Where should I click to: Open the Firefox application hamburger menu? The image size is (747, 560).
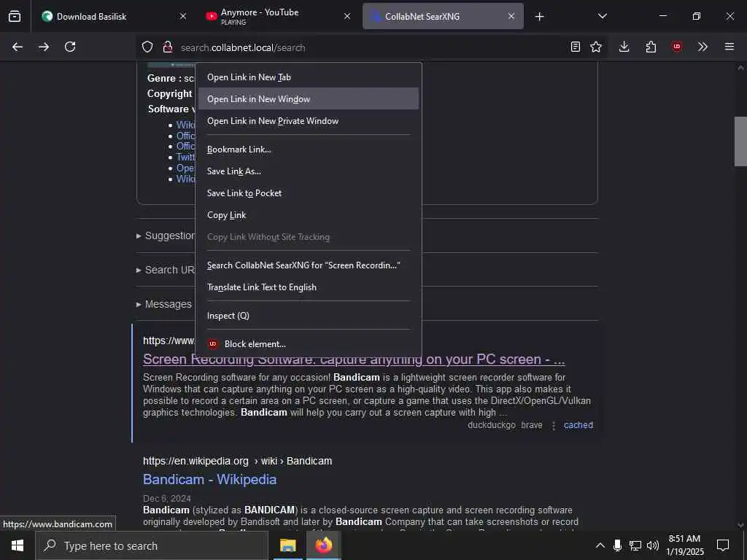[x=729, y=47]
